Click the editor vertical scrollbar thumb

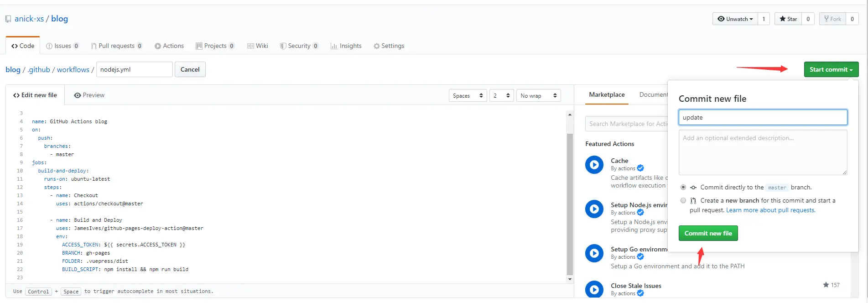click(x=570, y=204)
